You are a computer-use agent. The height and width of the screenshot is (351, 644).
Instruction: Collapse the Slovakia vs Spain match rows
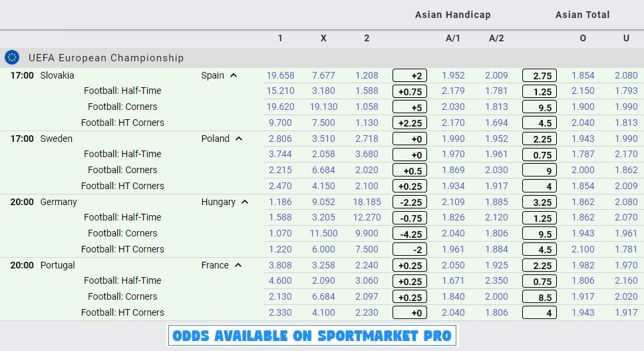coord(234,75)
